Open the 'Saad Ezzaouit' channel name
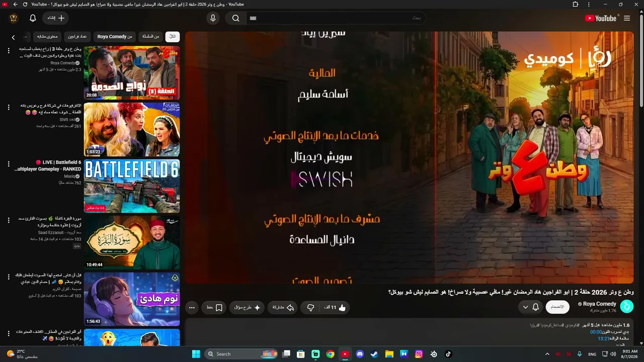The width and height of the screenshot is (644, 362). (x=51, y=233)
